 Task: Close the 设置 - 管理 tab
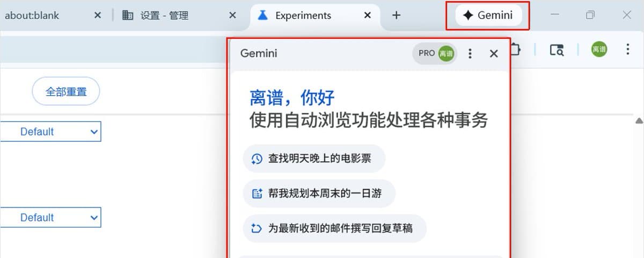pyautogui.click(x=232, y=16)
